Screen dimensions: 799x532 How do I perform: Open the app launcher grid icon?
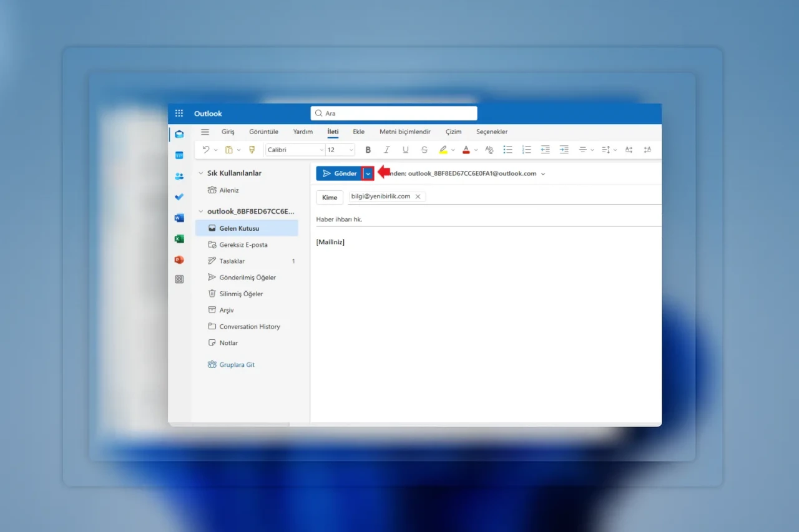(179, 113)
